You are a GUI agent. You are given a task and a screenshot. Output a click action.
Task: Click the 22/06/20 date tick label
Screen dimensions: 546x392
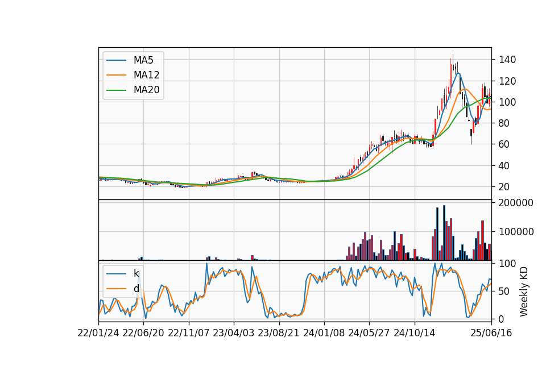tap(143, 333)
